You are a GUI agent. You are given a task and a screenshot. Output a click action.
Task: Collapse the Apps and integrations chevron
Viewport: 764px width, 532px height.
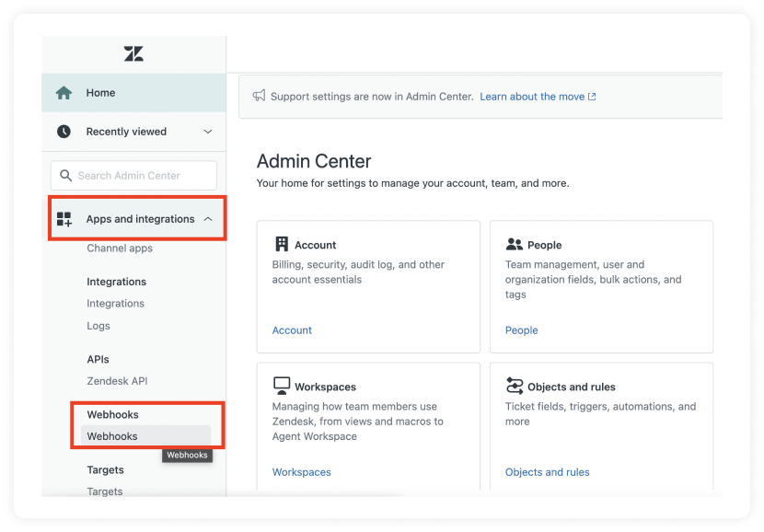208,219
